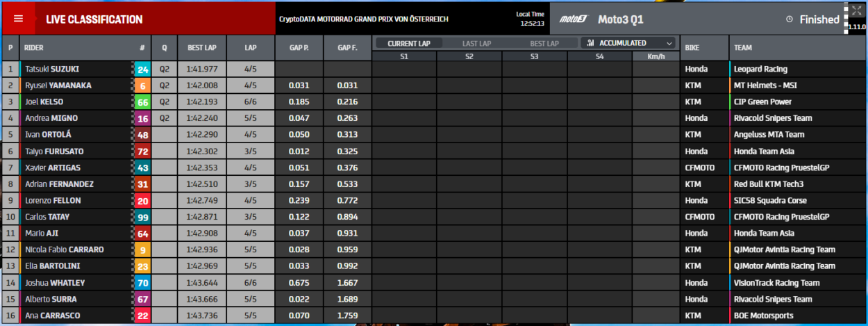Viewport: 868px width, 326px height.
Task: Open the Accumulated dropdown
Action: pos(629,43)
